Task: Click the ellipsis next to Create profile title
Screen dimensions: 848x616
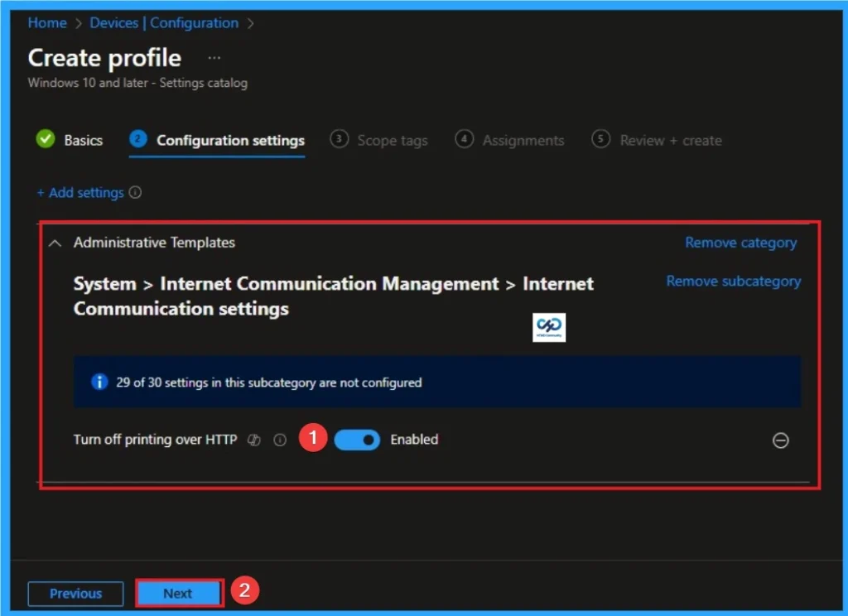Action: [214, 56]
